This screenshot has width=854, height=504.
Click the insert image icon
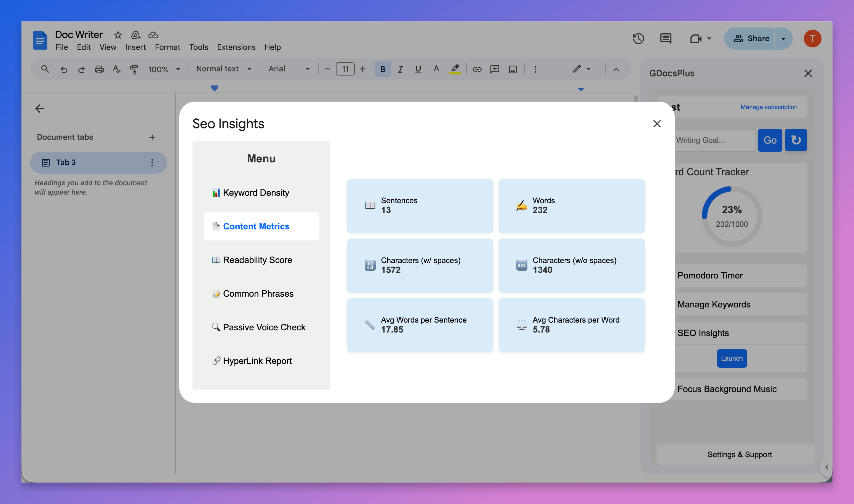[513, 69]
